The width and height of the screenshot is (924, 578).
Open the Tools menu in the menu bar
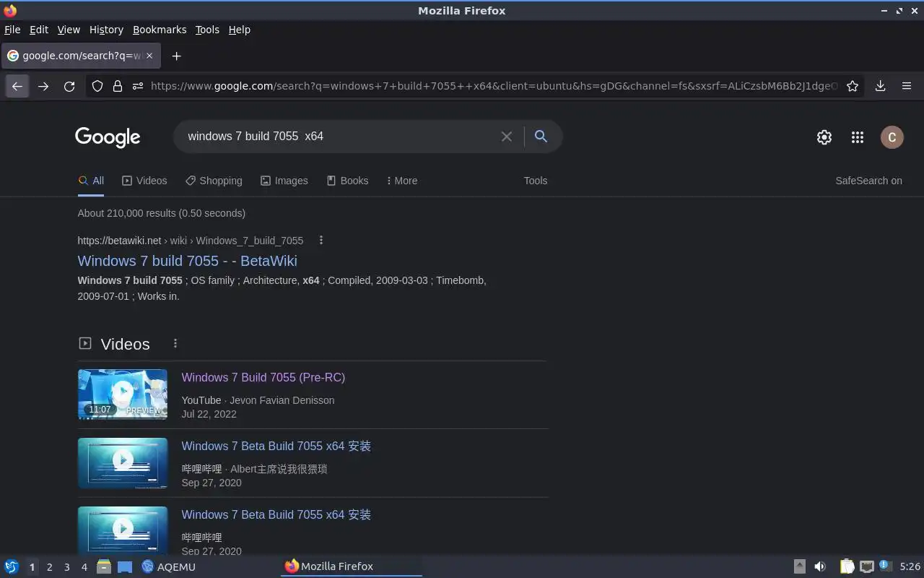[207, 30]
